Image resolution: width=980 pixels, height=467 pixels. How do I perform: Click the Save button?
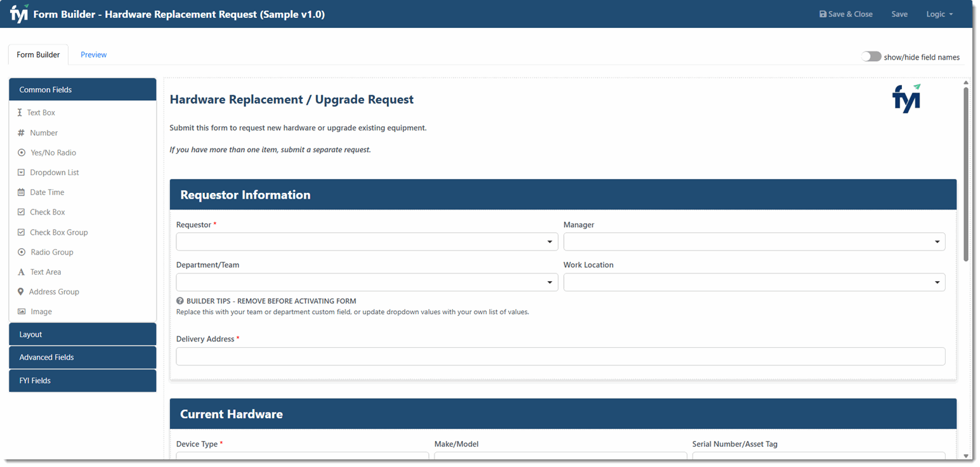[x=899, y=14]
